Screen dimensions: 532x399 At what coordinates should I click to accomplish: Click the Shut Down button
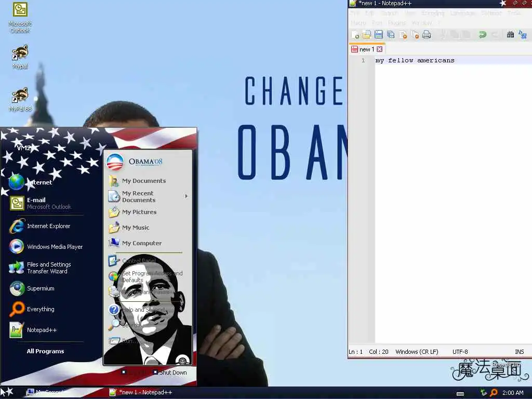pos(170,372)
